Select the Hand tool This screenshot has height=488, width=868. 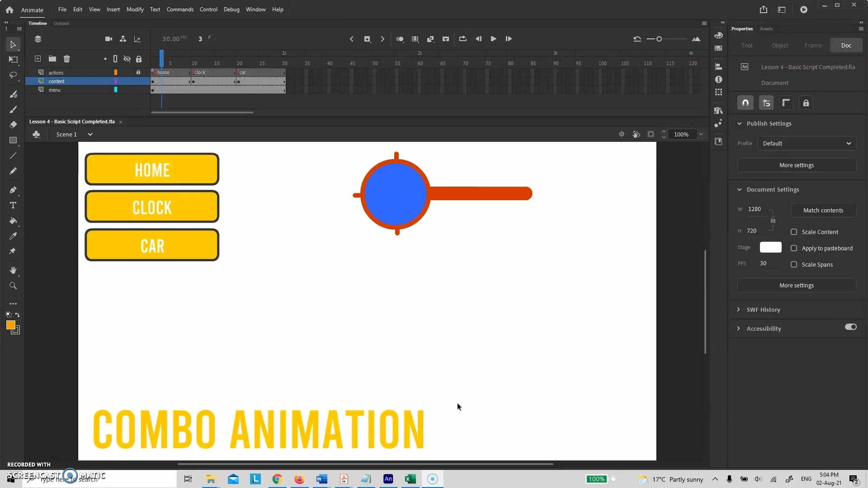[x=13, y=271]
